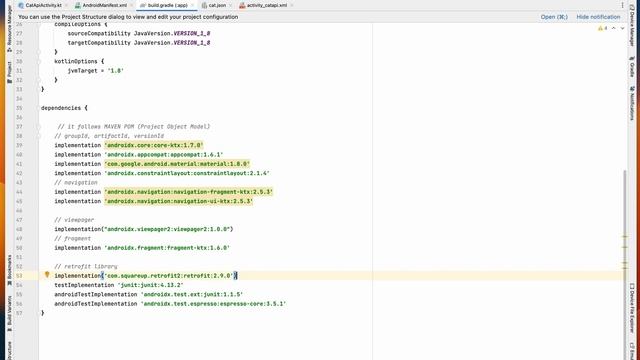Click the 'junit:junit:4.13.2' dependency string
Image resolution: width=640 pixels, height=360 pixels.
pos(150,285)
